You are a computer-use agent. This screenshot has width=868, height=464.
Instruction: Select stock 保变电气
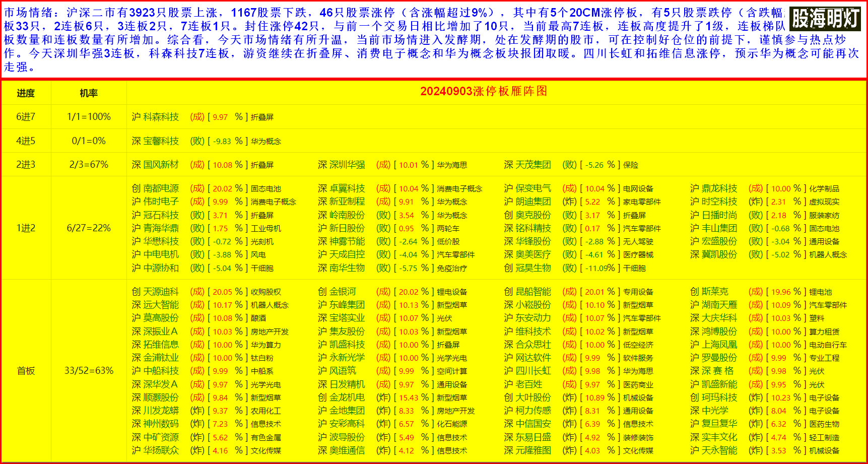coord(533,188)
